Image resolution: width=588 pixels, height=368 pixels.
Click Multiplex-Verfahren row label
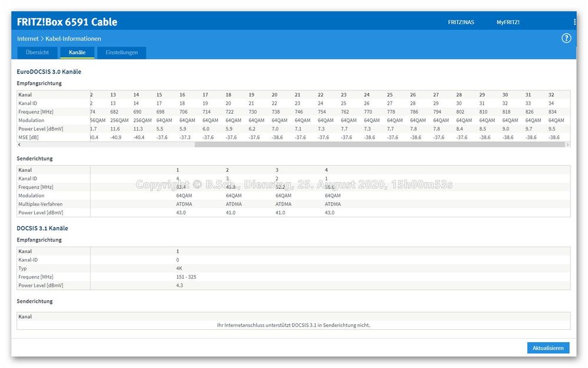41,204
